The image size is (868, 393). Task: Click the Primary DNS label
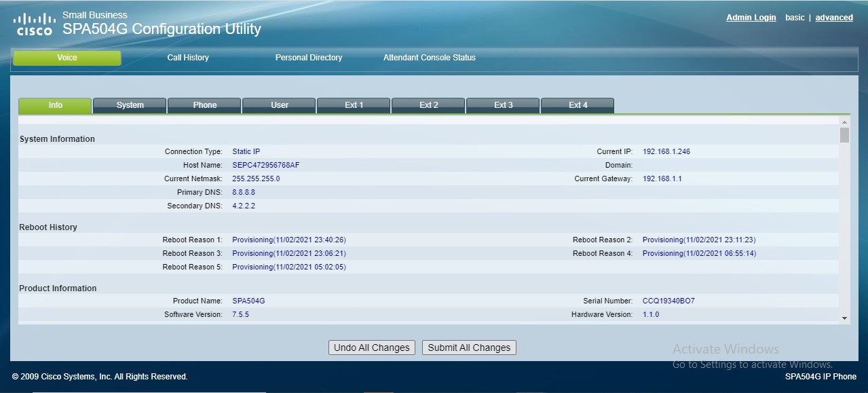point(200,192)
